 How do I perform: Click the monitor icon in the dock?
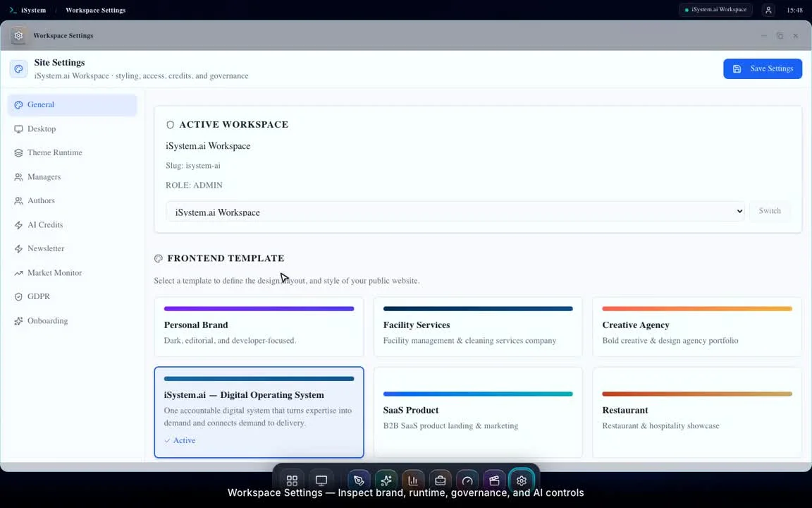[321, 480]
